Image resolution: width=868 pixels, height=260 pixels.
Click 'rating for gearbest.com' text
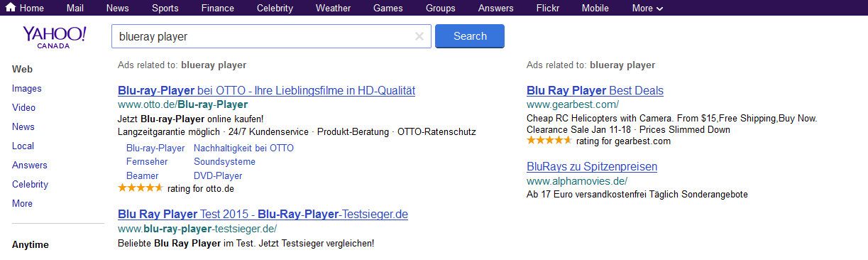(x=623, y=141)
